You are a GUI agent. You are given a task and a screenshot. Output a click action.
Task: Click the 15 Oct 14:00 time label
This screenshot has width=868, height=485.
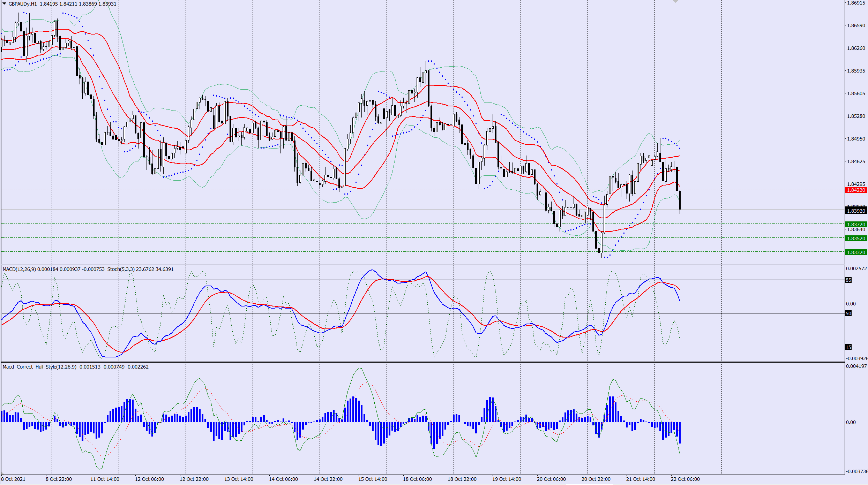pos(373,479)
